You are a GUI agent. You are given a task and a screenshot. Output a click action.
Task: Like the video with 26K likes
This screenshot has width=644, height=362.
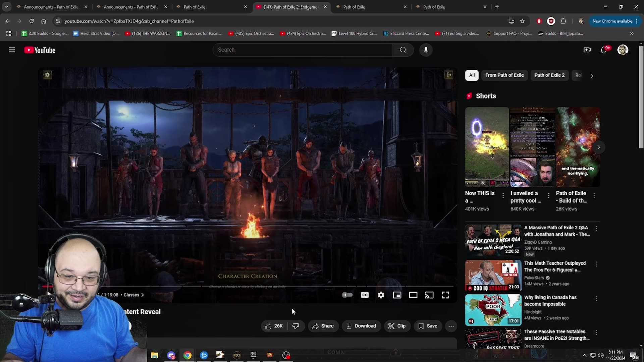point(274,326)
